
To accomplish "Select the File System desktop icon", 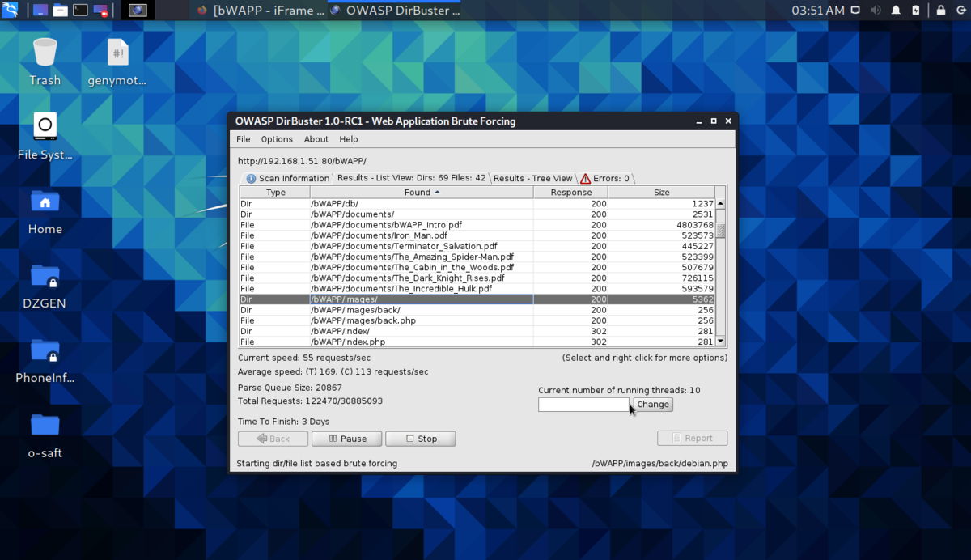I will [x=45, y=136].
